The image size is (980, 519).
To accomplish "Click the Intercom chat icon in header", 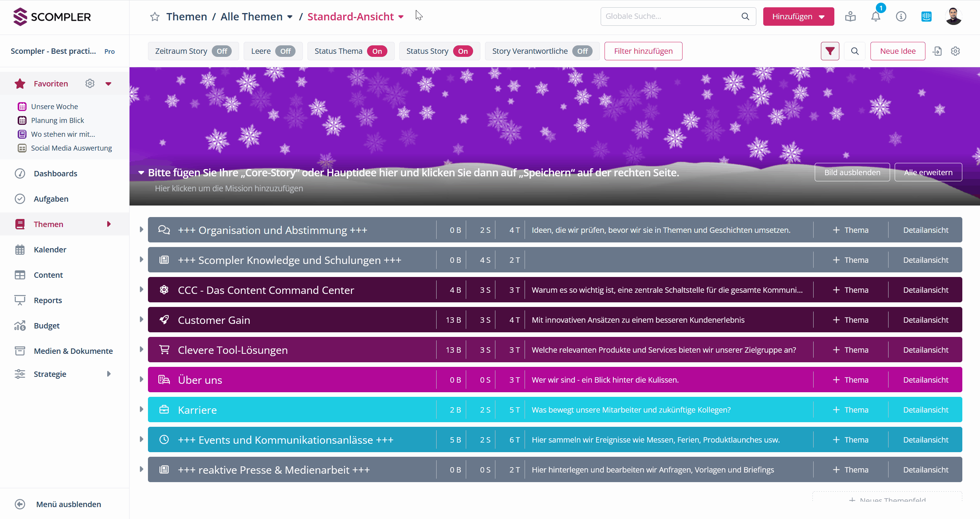I will click(x=926, y=17).
